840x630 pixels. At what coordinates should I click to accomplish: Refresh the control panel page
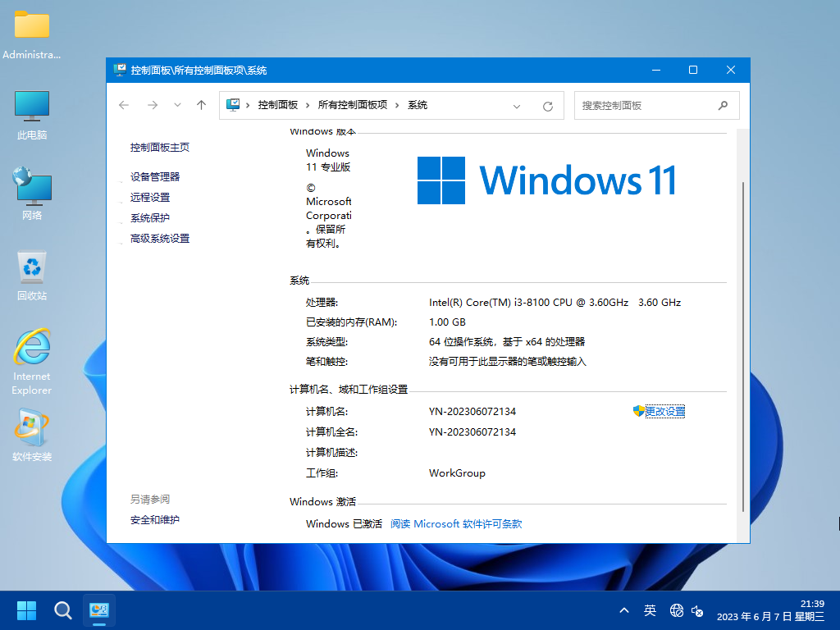pyautogui.click(x=548, y=106)
